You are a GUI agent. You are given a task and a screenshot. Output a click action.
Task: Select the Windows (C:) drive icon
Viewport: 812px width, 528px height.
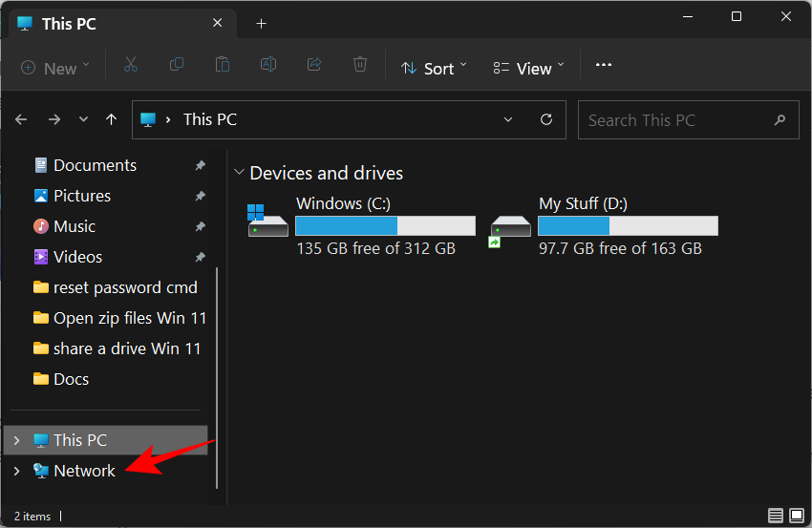267,222
